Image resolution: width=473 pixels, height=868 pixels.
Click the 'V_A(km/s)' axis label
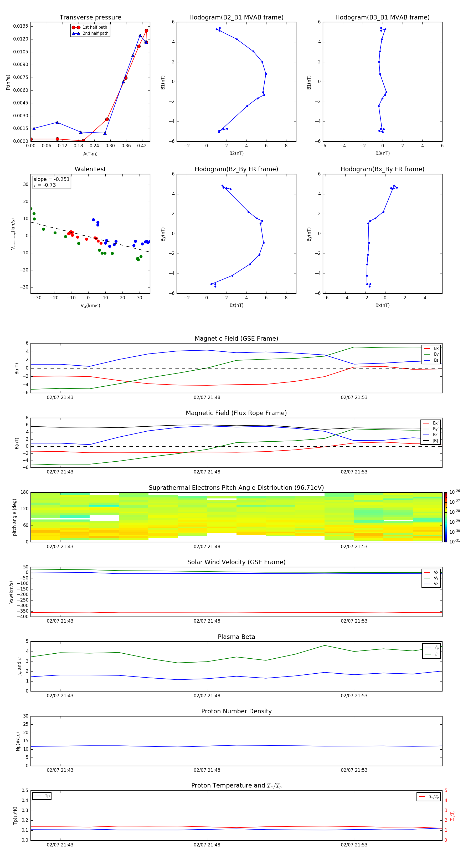pyautogui.click(x=90, y=306)
